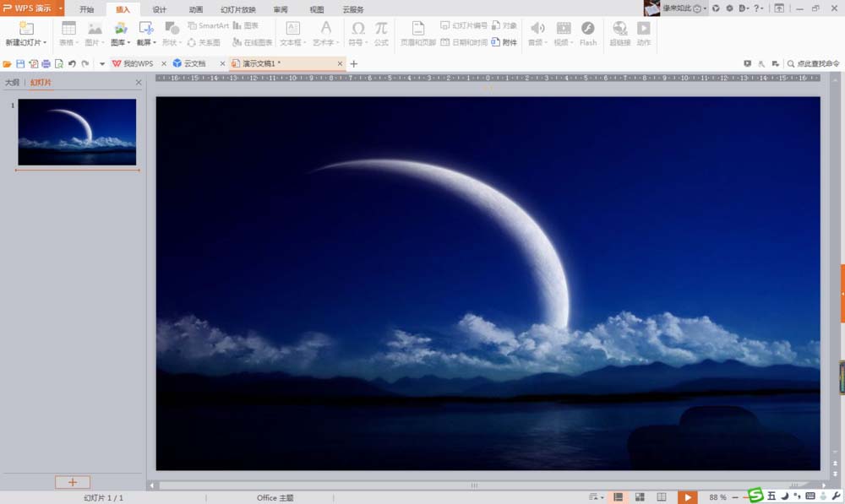The image size is (845, 504).
Task: Insert slide number (幻灯片编号)
Action: pyautogui.click(x=463, y=25)
